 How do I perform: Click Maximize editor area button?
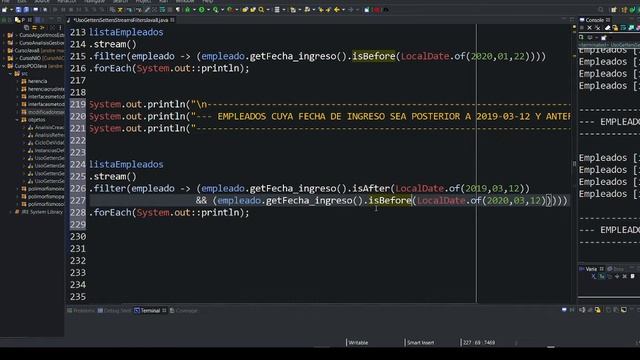[x=572, y=19]
